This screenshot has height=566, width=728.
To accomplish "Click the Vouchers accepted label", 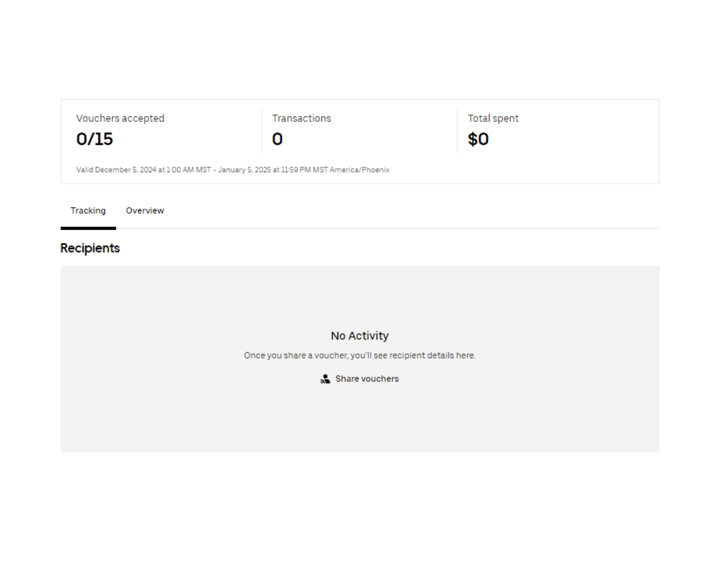I will [x=120, y=118].
